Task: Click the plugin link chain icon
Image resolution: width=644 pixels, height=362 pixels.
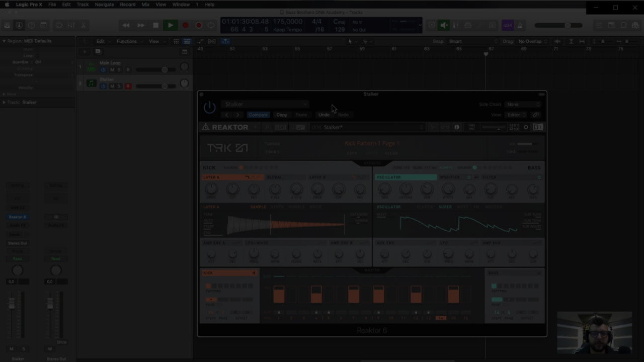Action: click(536, 115)
